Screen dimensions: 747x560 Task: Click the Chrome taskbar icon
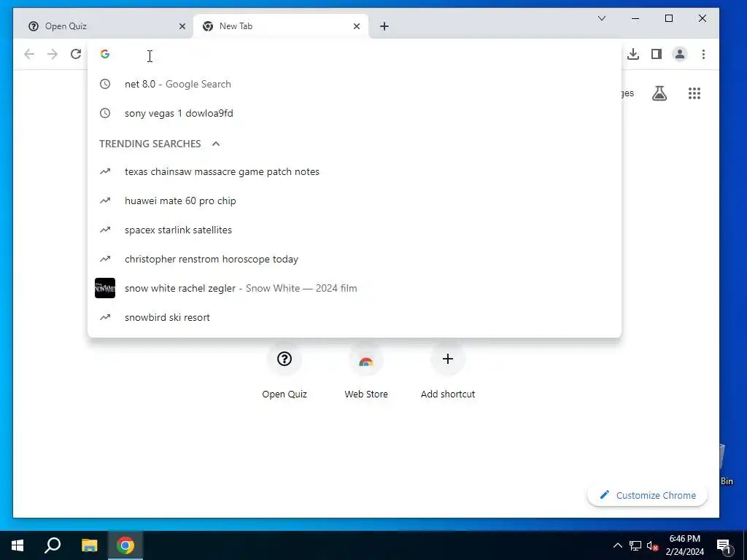pos(125,545)
